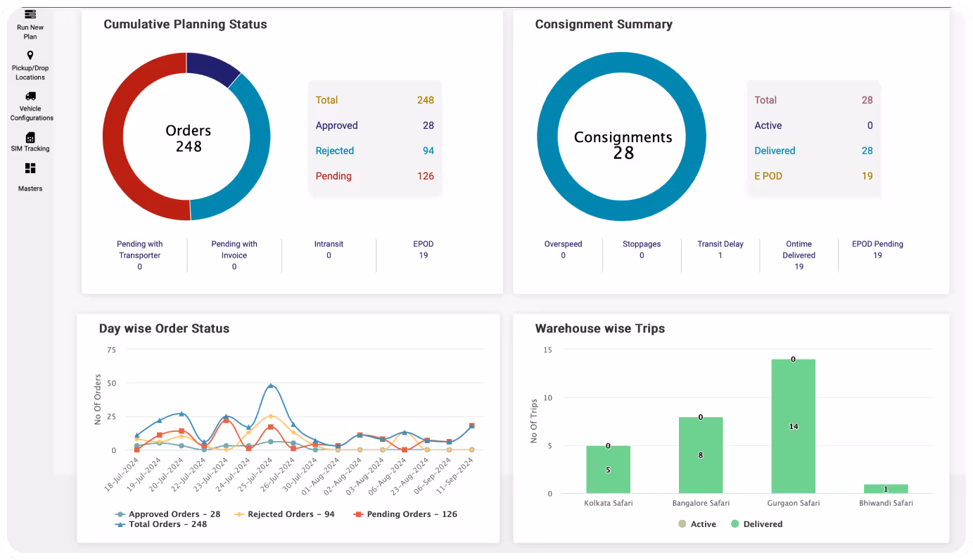The image size is (973, 560).
Task: Click the Pickup/Drop Locations menu label
Action: [30, 72]
